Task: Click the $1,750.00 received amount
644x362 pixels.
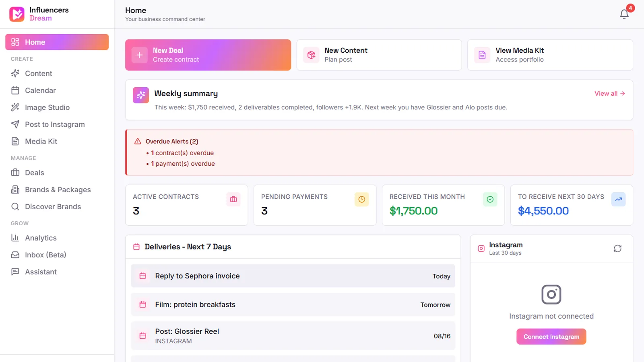Action: (x=413, y=211)
